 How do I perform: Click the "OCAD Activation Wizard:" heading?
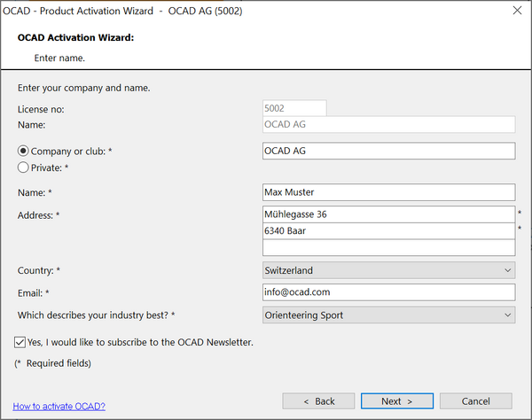point(75,37)
